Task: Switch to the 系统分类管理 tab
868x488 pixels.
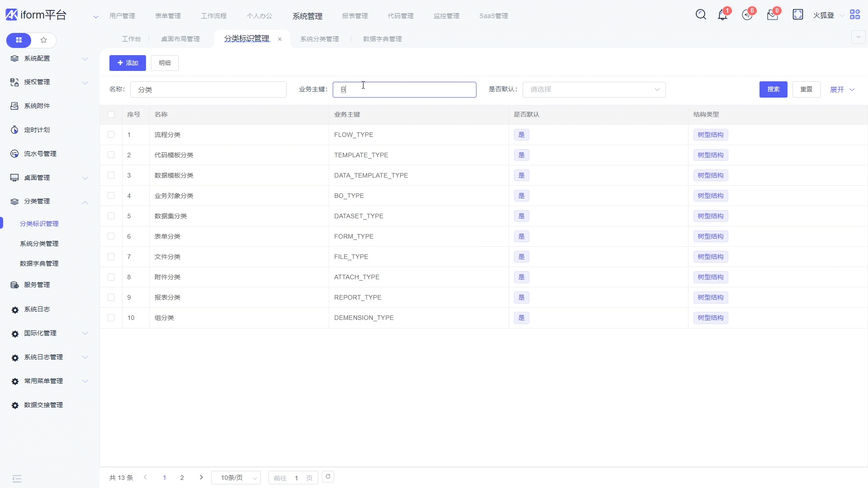Action: tap(320, 39)
